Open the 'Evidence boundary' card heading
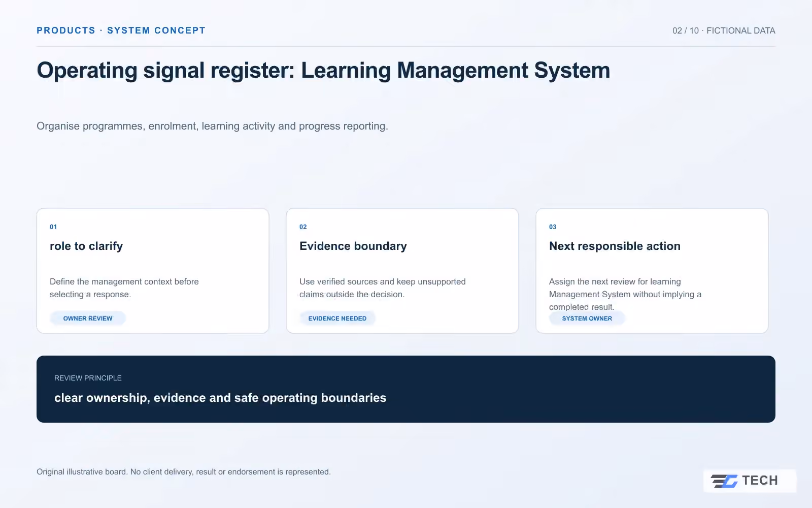The image size is (812, 508). pyautogui.click(x=353, y=246)
